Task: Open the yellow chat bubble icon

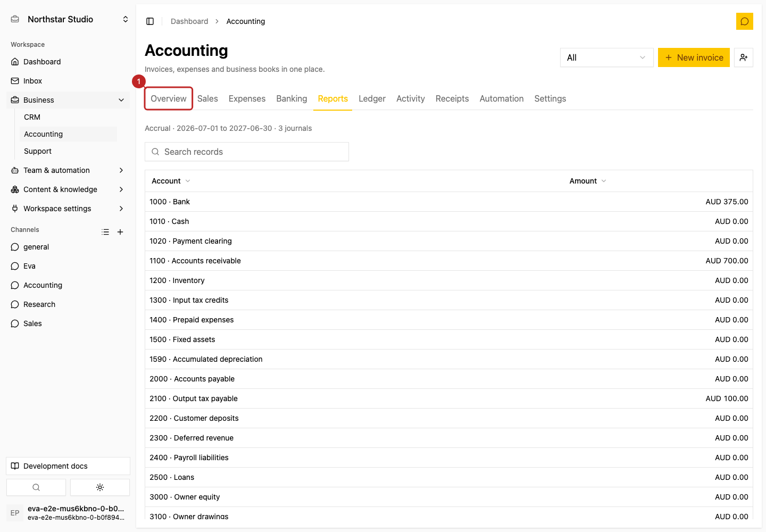Action: click(744, 21)
